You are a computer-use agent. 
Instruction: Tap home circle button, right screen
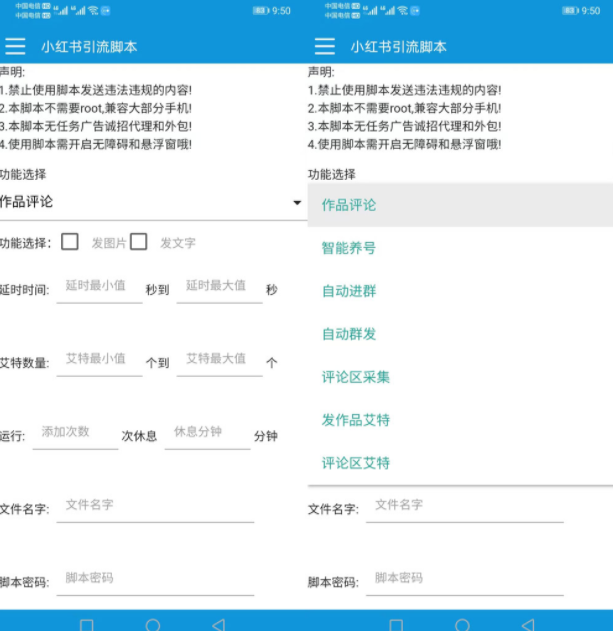(x=462, y=625)
